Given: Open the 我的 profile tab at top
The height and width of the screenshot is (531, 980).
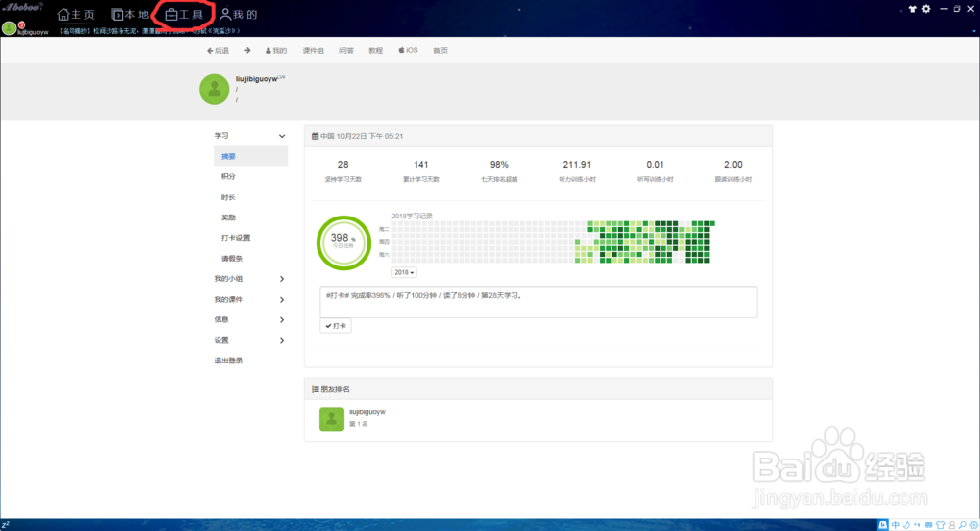Looking at the screenshot, I should coord(238,14).
